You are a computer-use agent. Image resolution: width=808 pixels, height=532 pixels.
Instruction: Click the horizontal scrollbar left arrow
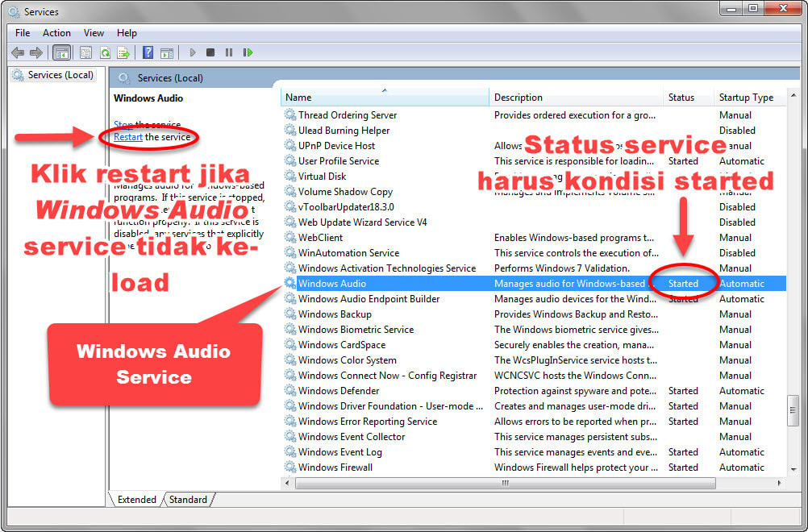288,483
